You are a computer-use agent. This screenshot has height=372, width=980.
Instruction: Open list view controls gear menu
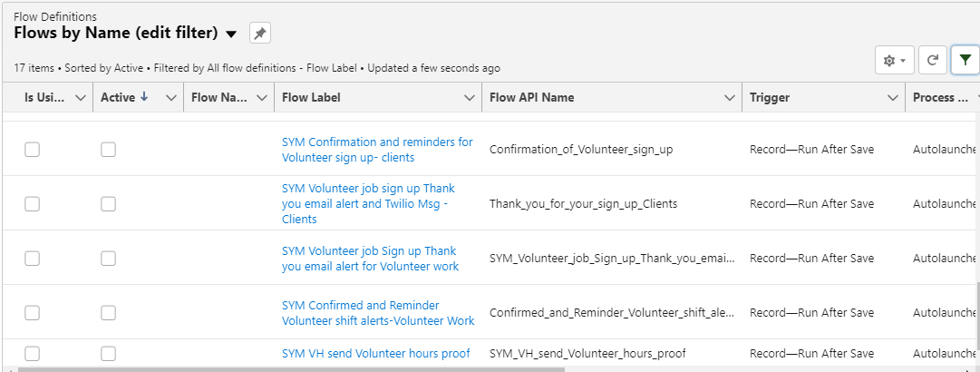(x=894, y=60)
